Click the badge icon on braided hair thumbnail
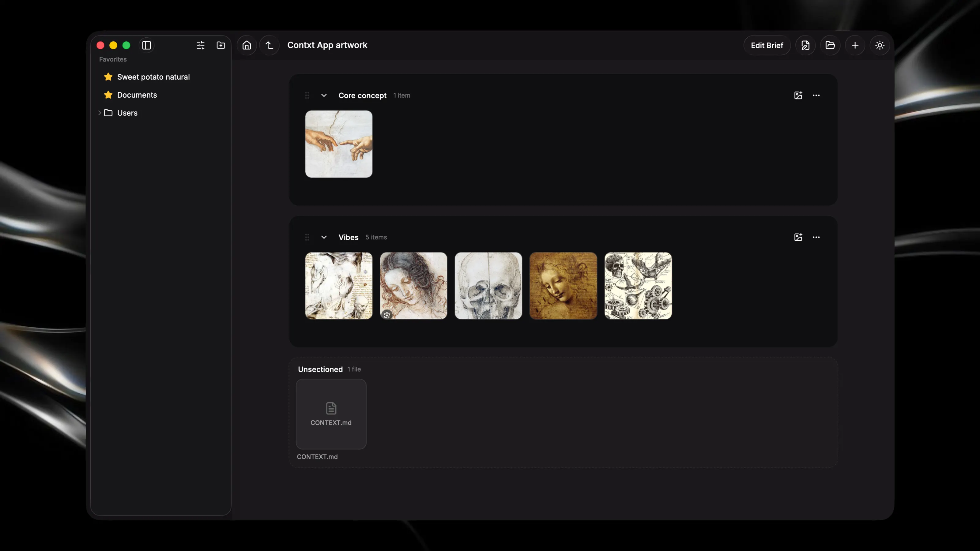 387,315
